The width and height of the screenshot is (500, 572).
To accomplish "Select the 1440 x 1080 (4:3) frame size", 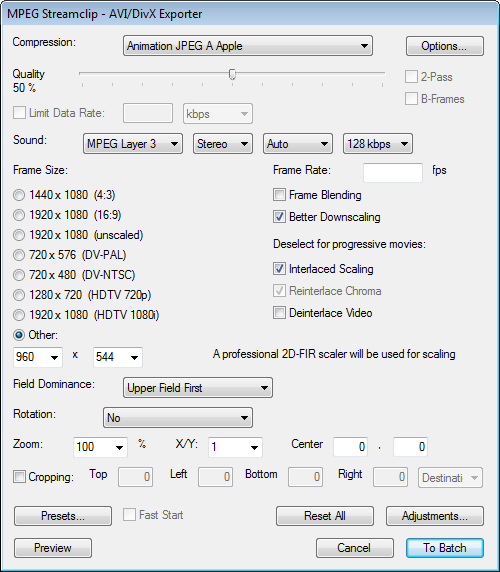I will pyautogui.click(x=19, y=195).
